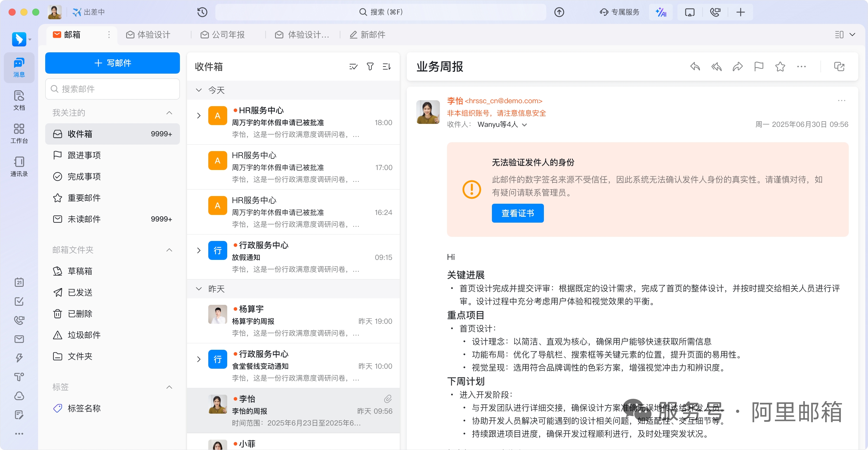Viewport: 868px width, 450px height.
Task: Expand the Wanyu等4人 recipient list
Action: point(525,124)
